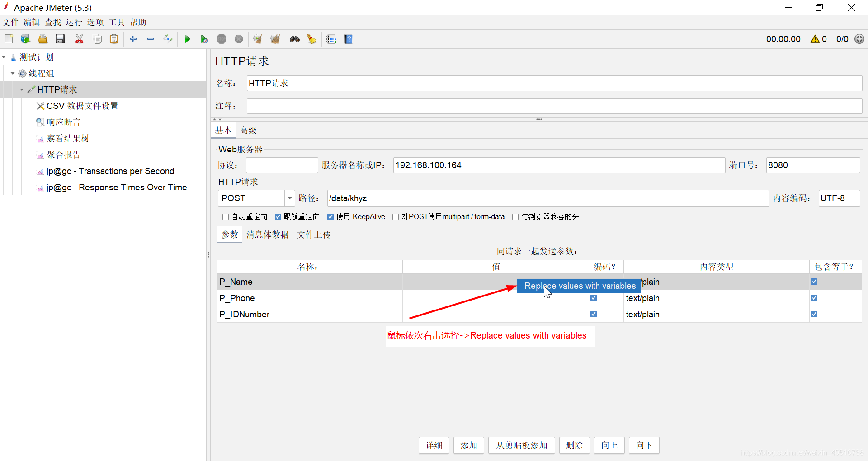Open the 运行 menu
868x461 pixels.
point(74,22)
